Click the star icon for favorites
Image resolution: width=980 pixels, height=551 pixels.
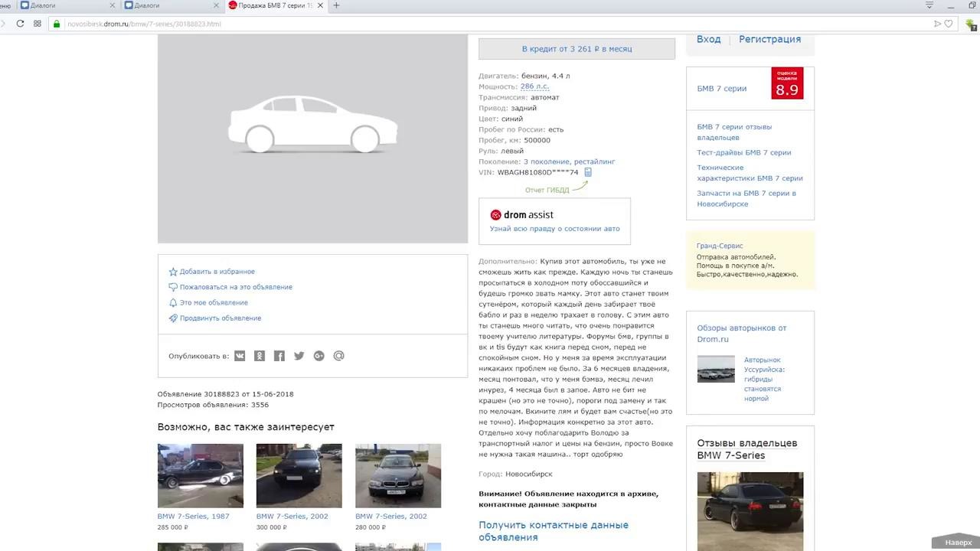click(173, 272)
